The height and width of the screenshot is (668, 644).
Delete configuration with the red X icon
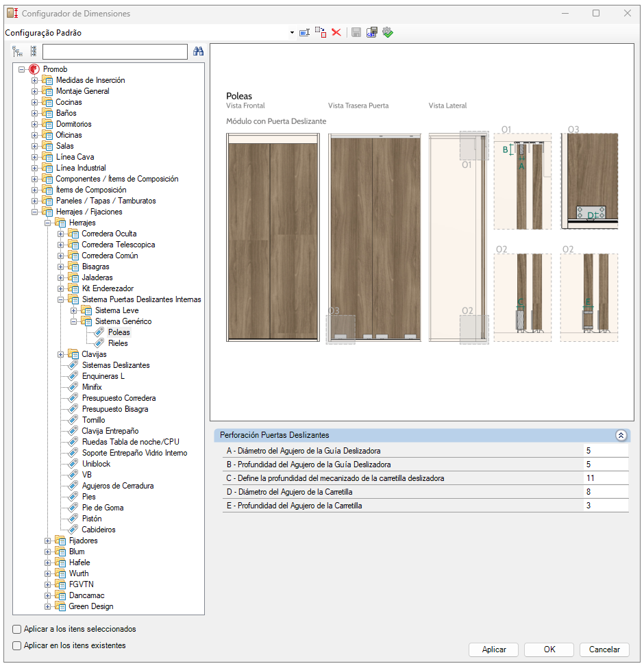click(336, 32)
